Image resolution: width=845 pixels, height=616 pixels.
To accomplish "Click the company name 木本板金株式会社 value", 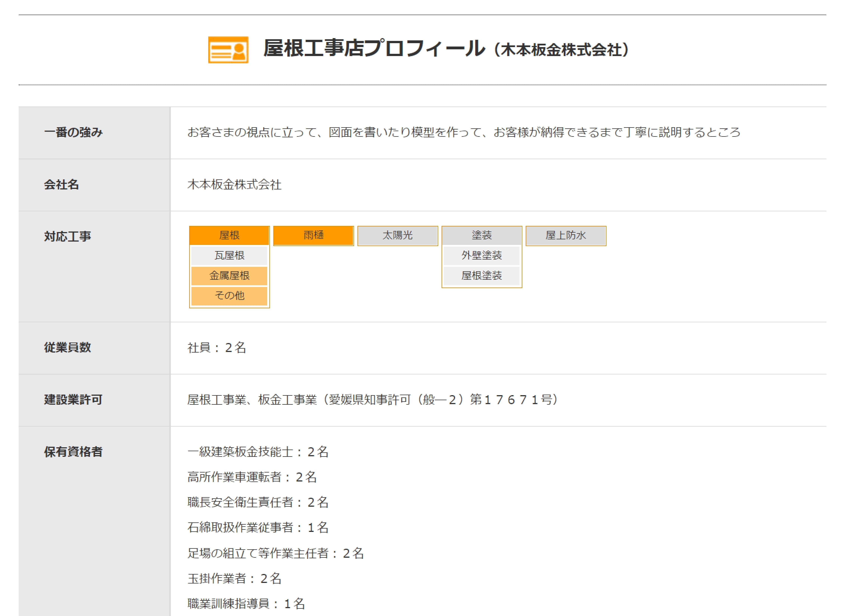I will (234, 185).
